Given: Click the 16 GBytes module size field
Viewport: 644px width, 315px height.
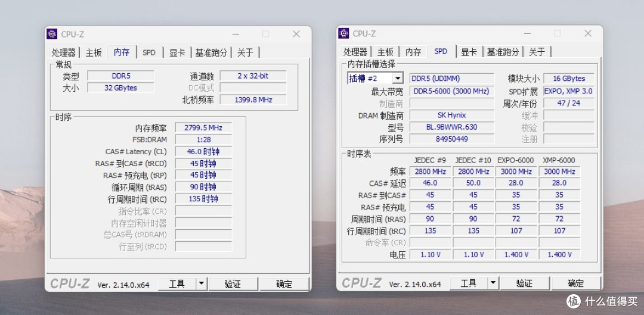Looking at the screenshot, I should (x=569, y=79).
